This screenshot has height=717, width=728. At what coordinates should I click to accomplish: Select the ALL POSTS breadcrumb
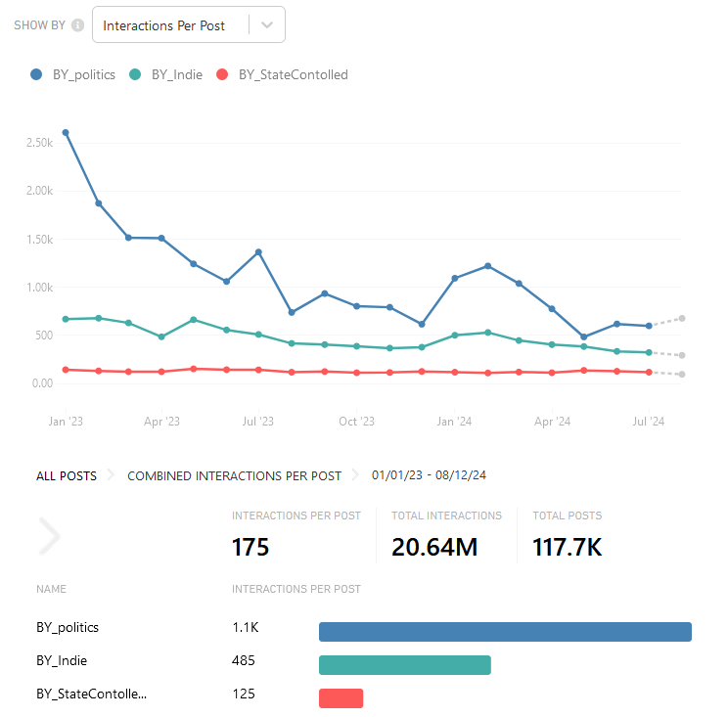tap(67, 475)
